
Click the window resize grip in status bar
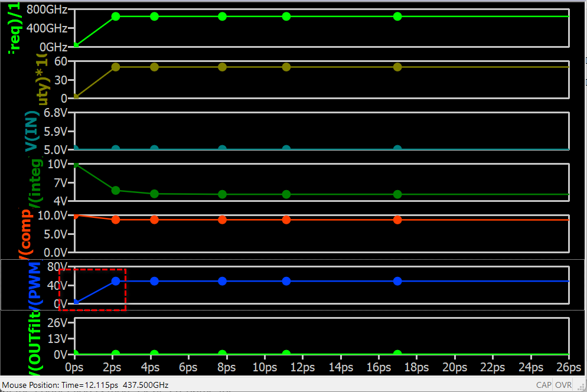(x=581, y=386)
